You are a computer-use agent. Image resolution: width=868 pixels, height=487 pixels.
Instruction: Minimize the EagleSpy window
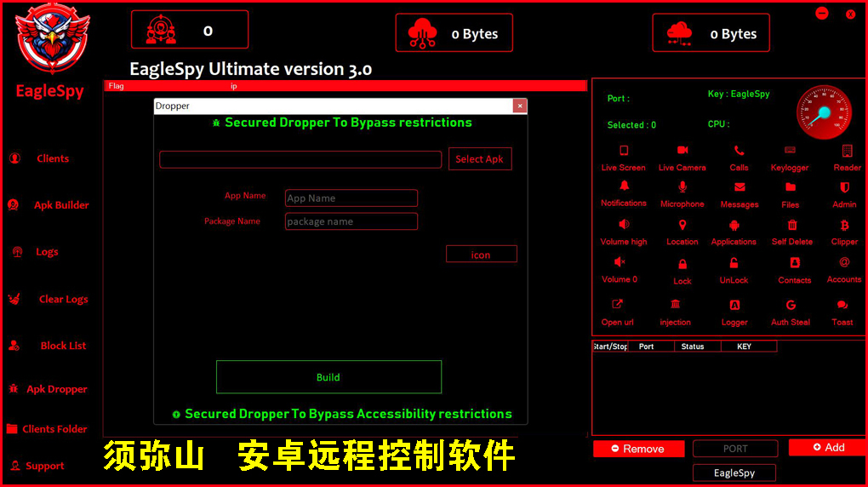822,14
